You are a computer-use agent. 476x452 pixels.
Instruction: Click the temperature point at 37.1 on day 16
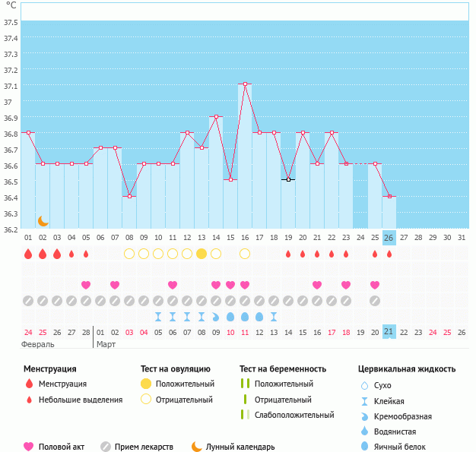pos(245,84)
